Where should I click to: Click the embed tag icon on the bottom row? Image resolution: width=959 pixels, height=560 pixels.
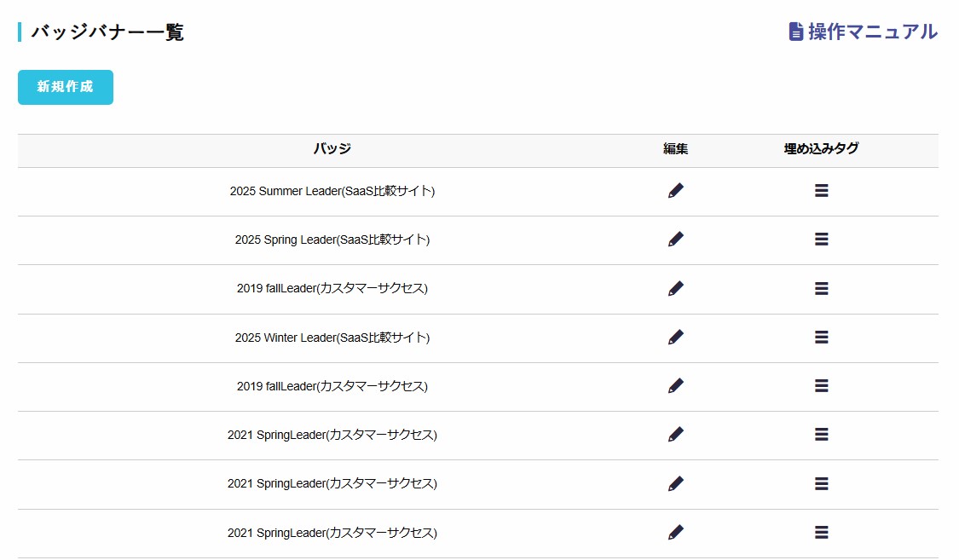tap(821, 531)
